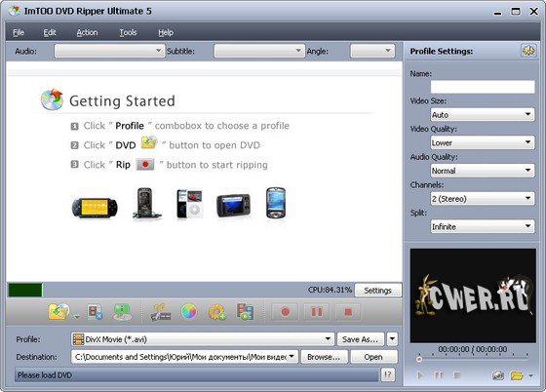546x392 pixels.
Task: Click the green DVD info toolbar icon
Action: click(122, 312)
